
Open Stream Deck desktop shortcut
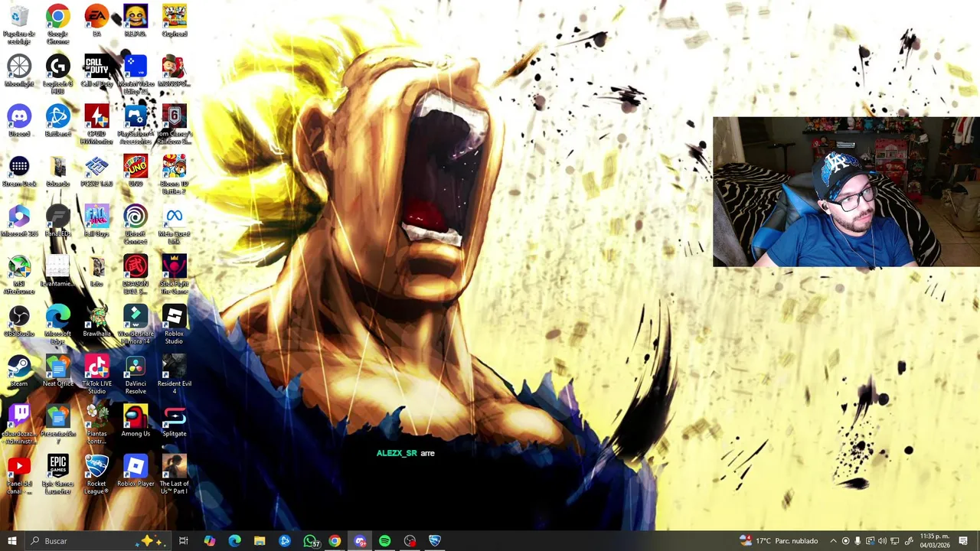(19, 171)
